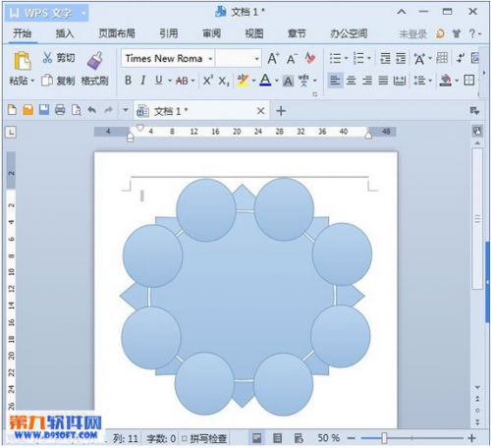This screenshot has width=491, height=448.
Task: Select the Format Painter brush
Action: click(94, 61)
